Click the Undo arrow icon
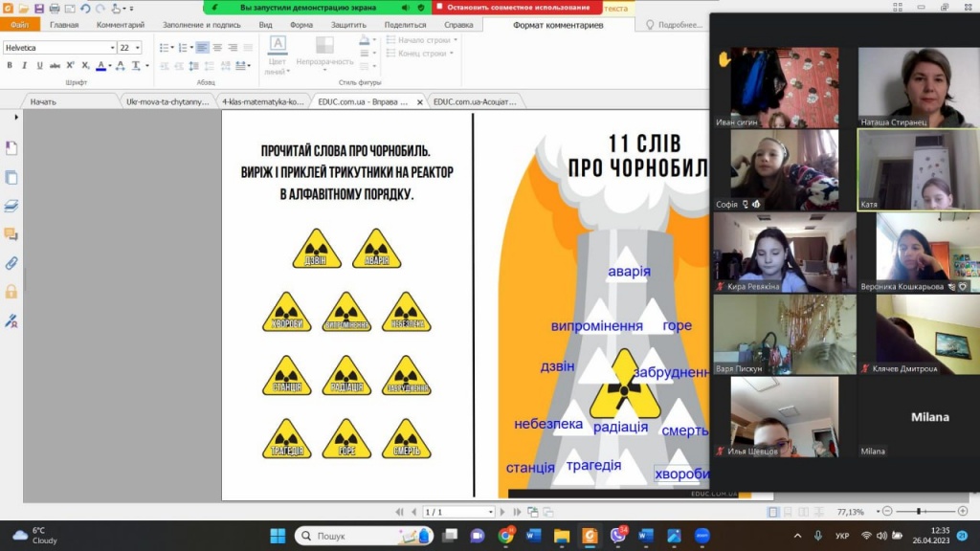The height and width of the screenshot is (551, 980). 85,9
